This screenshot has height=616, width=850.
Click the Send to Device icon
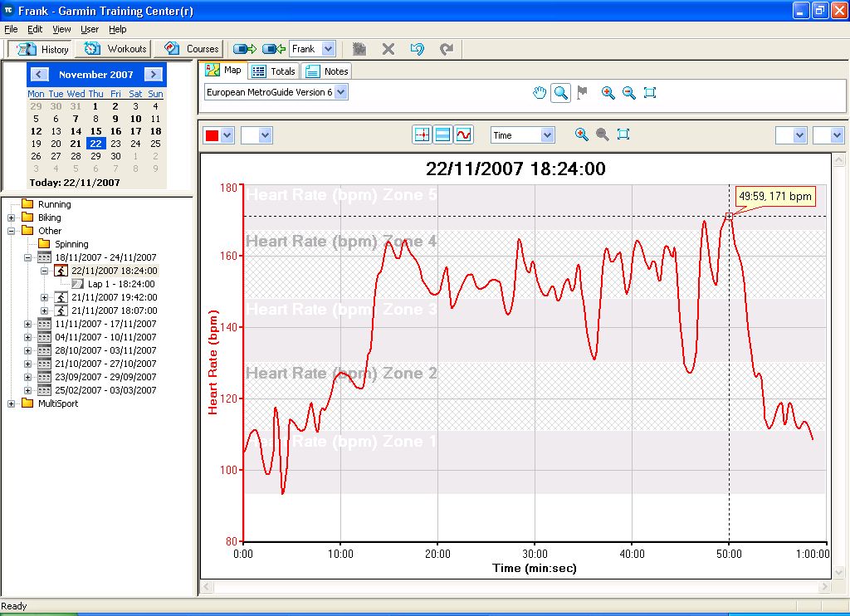(x=245, y=49)
